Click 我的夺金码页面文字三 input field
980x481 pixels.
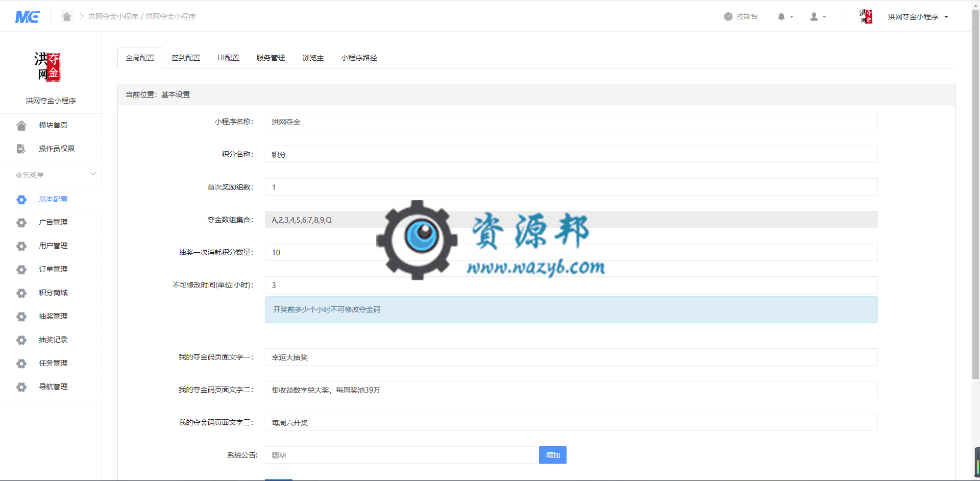coord(571,422)
